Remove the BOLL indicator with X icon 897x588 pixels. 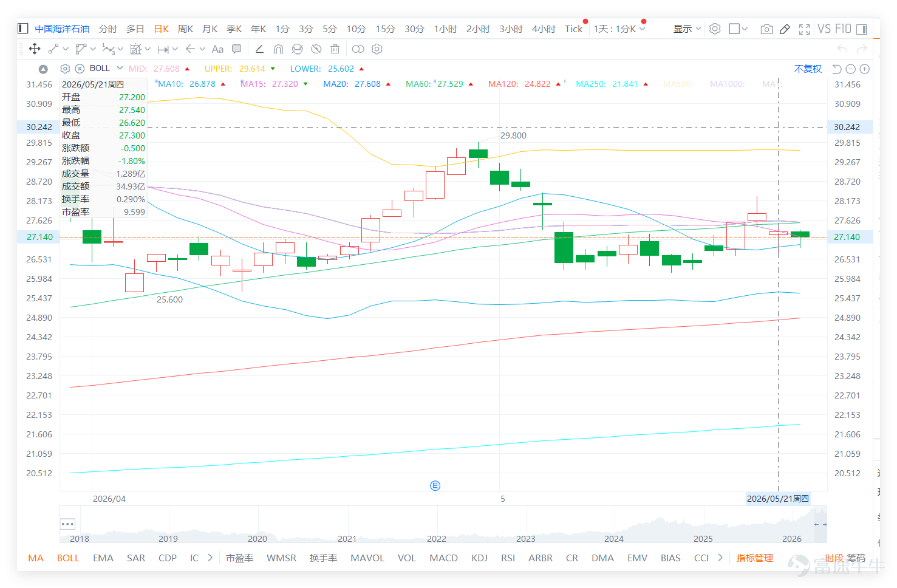[x=79, y=69]
